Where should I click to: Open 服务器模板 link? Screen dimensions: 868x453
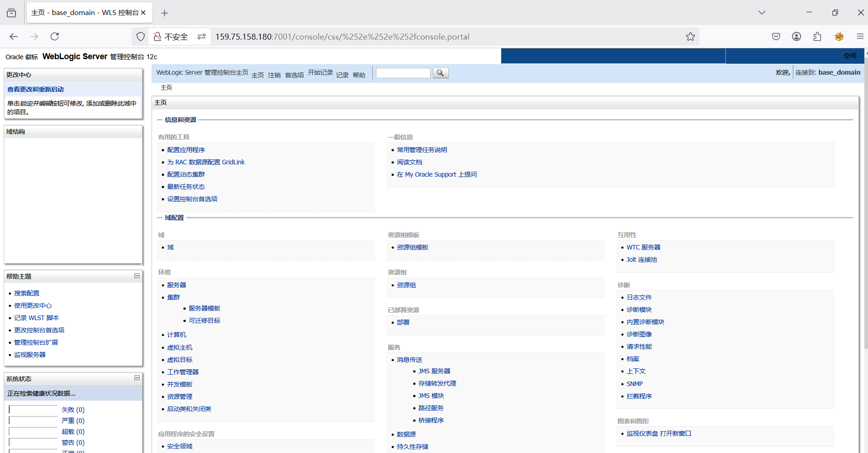(205, 308)
